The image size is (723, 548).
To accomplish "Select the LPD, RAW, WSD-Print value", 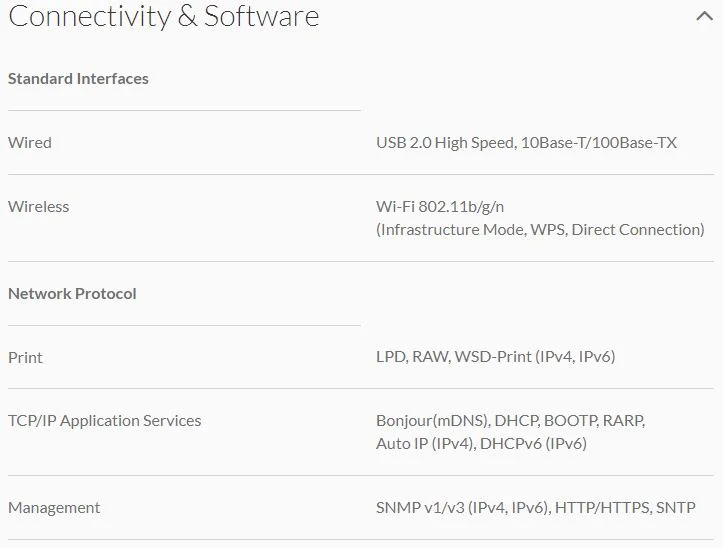I will coord(496,357).
